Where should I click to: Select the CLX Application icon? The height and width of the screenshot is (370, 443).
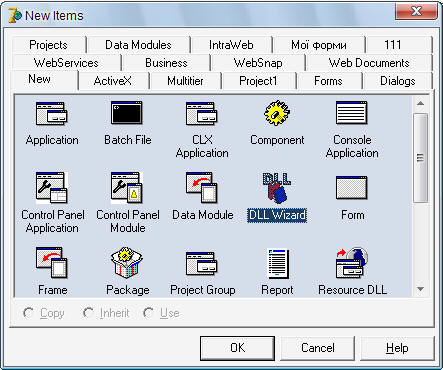[x=202, y=114]
